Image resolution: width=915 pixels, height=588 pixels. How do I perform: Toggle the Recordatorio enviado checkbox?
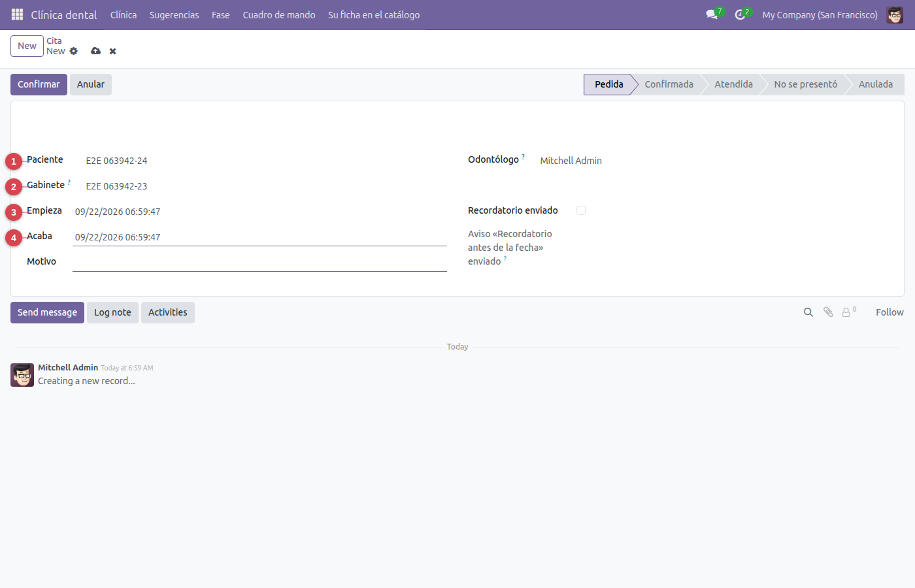point(581,210)
